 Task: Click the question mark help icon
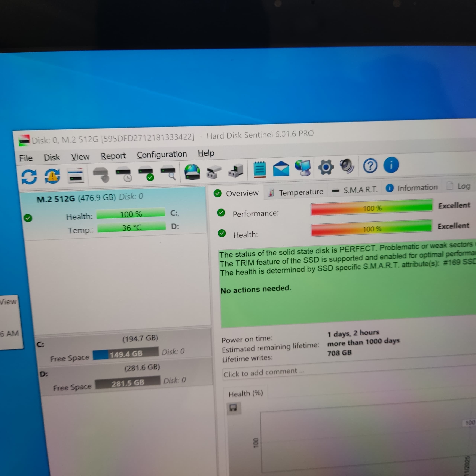[370, 166]
